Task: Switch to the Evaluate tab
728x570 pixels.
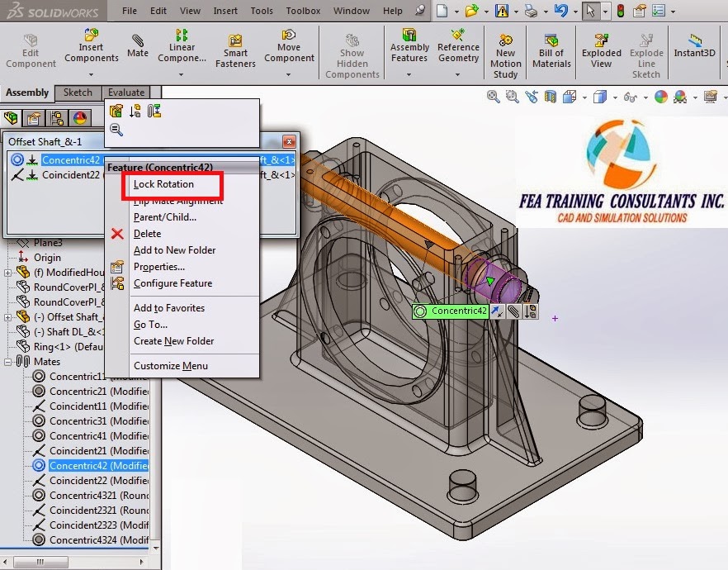Action: [x=125, y=92]
